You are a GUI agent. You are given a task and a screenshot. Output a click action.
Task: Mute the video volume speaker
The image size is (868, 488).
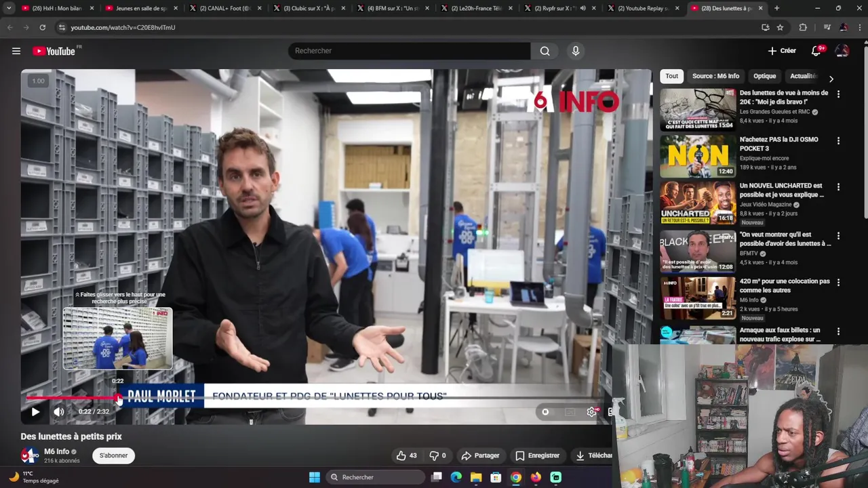click(x=59, y=411)
